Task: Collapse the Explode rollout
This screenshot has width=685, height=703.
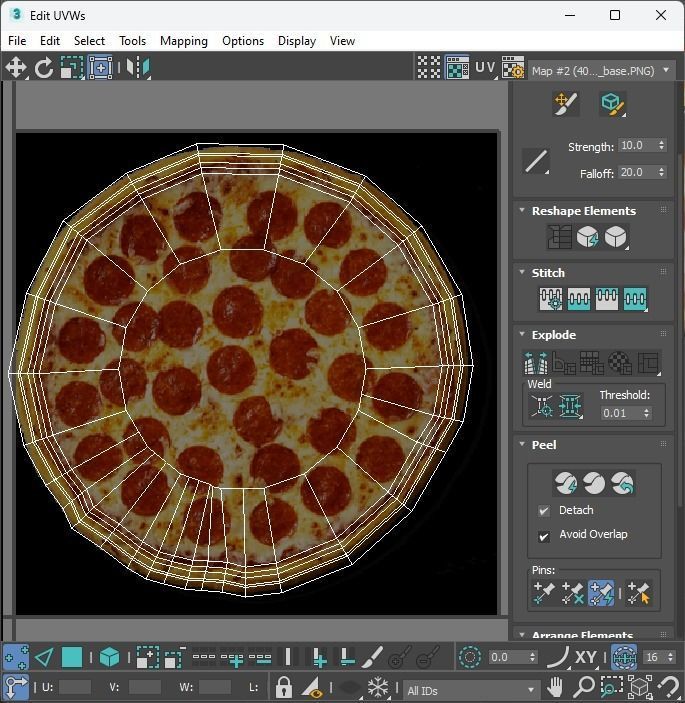Action: (522, 334)
